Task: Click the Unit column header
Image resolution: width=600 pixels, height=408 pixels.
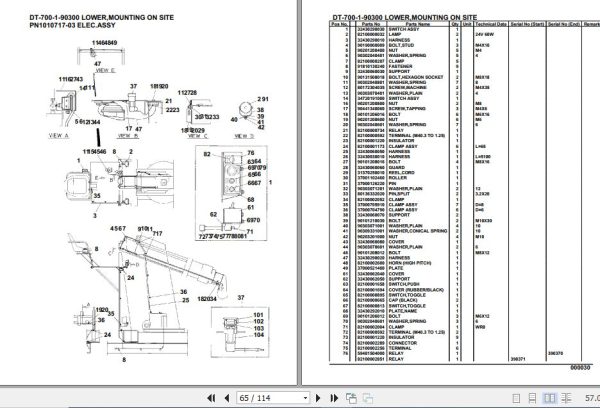Action: pyautogui.click(x=467, y=24)
